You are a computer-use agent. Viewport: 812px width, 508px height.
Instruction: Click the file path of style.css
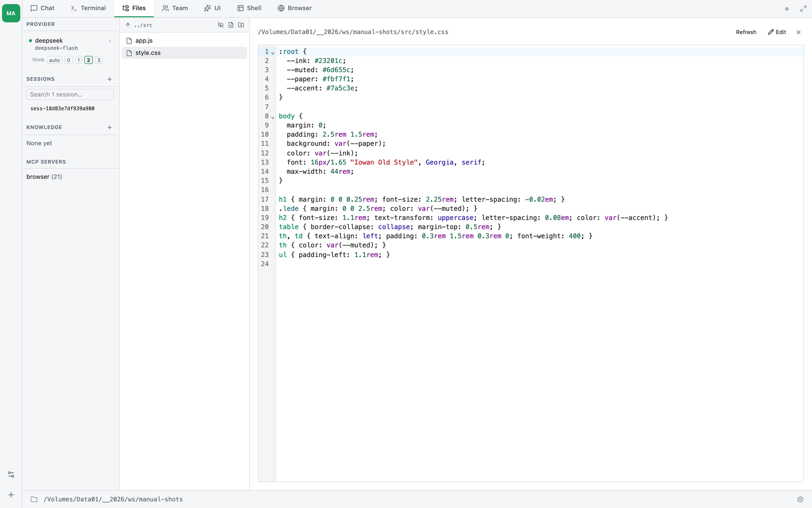[x=353, y=32]
